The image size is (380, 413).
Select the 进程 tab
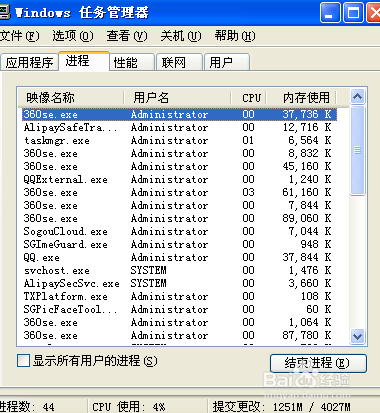tap(84, 61)
